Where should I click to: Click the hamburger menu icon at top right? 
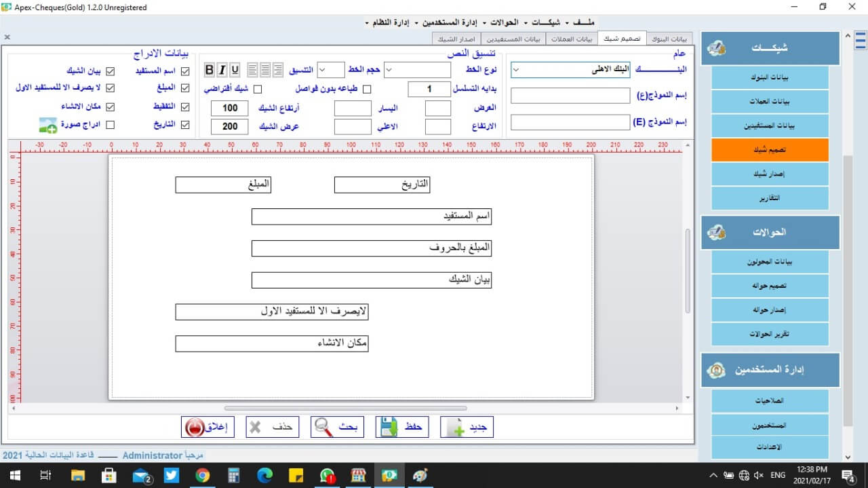coord(860,41)
